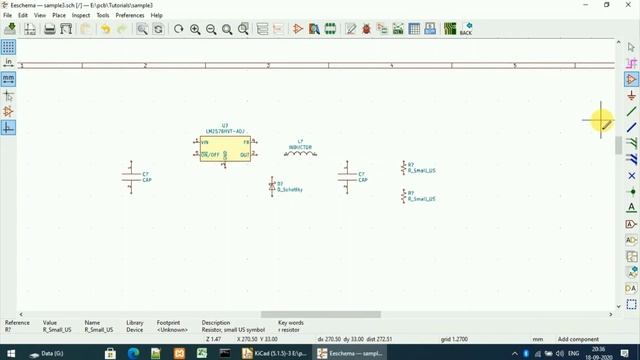Screen dimensions: 640x360
Task: Toggle full-window cursor shape
Action: point(8,96)
